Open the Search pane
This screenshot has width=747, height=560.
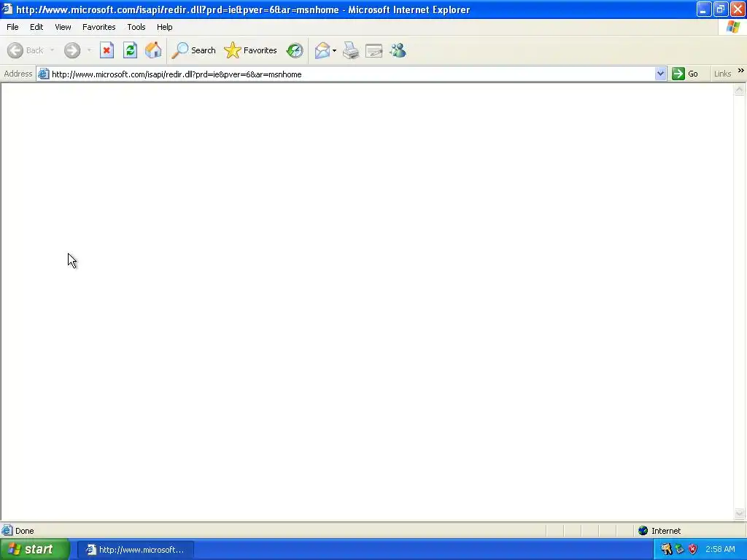click(193, 50)
